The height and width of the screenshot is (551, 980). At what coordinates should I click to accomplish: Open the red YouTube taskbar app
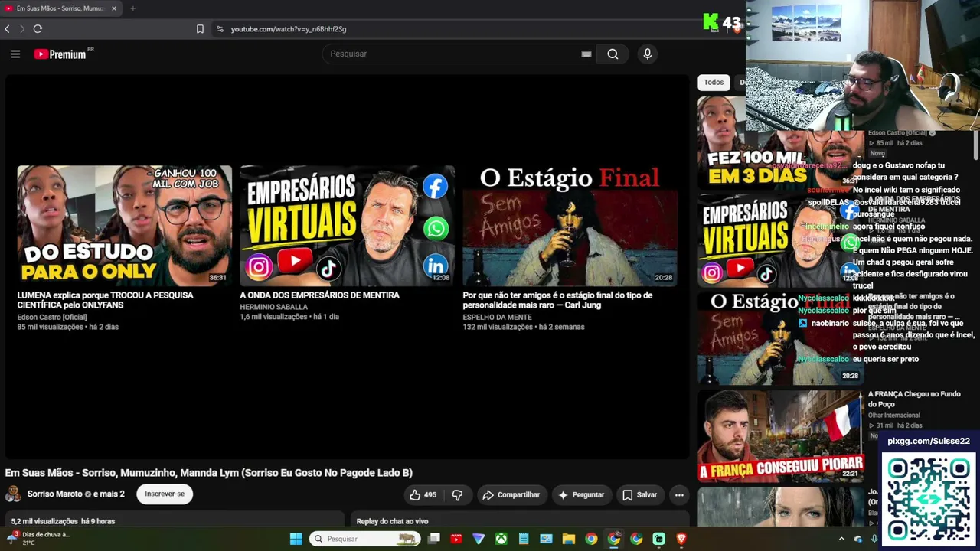[x=456, y=539]
